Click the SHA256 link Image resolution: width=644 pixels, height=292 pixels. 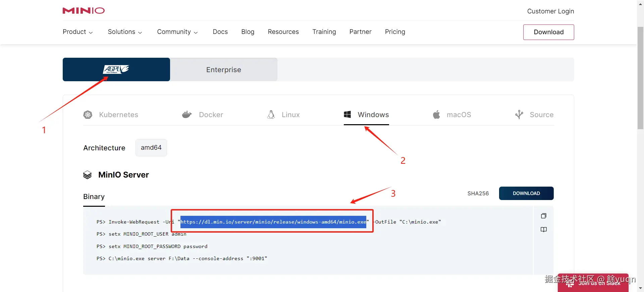pos(478,193)
